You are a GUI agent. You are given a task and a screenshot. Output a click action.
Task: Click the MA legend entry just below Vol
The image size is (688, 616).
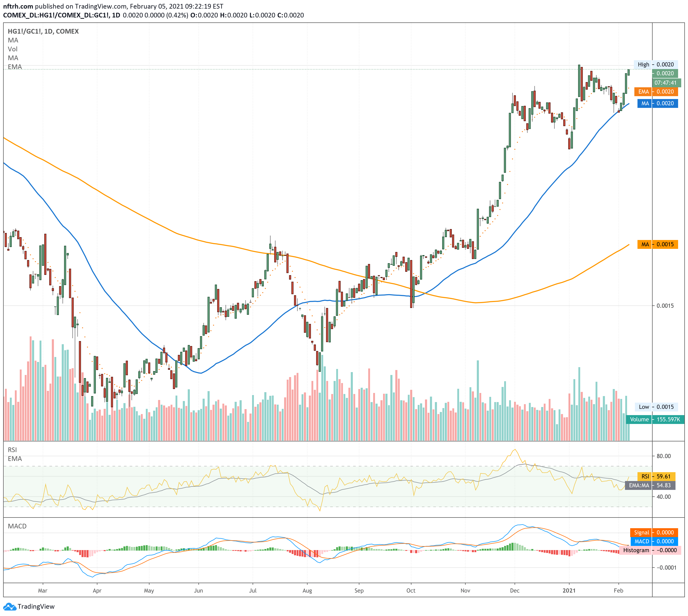13,58
